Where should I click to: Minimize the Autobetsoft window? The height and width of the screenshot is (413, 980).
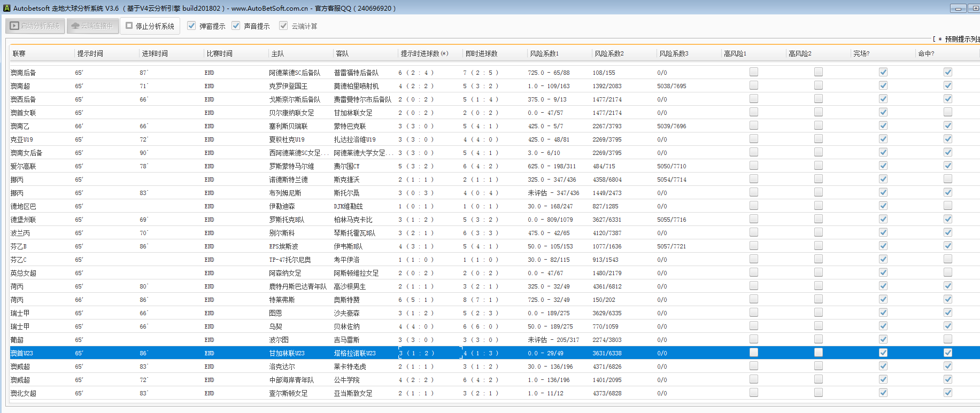tap(958, 9)
